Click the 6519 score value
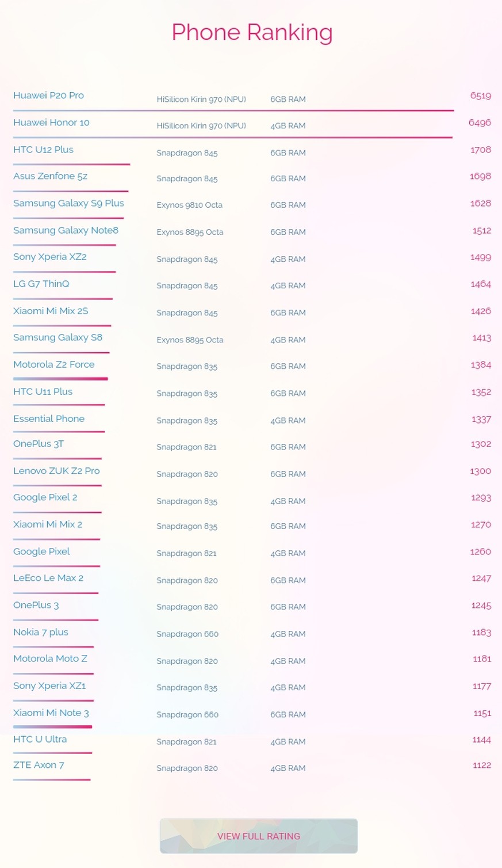 tap(481, 96)
